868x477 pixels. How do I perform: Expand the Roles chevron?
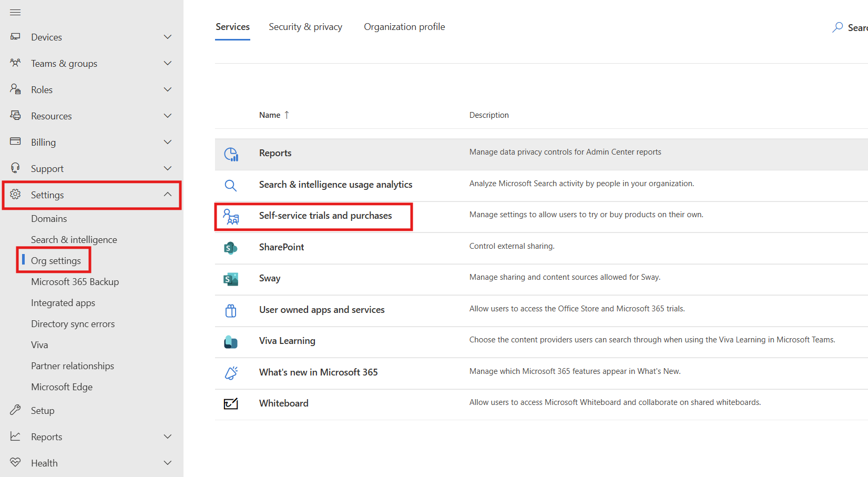(168, 89)
